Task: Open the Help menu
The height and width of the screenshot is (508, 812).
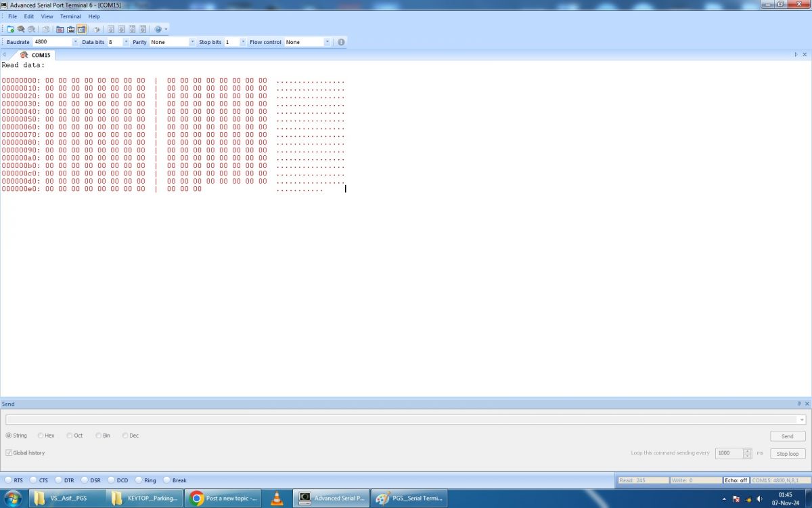Action: 94,16
